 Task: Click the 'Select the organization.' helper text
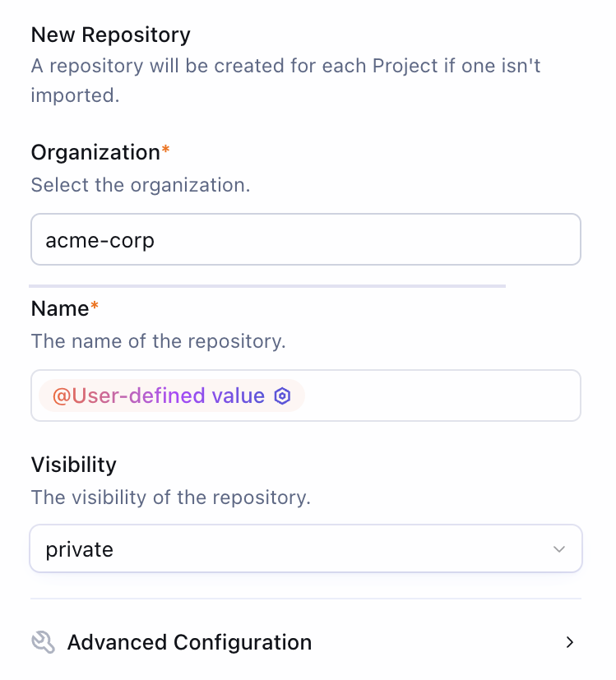pyautogui.click(x=141, y=185)
